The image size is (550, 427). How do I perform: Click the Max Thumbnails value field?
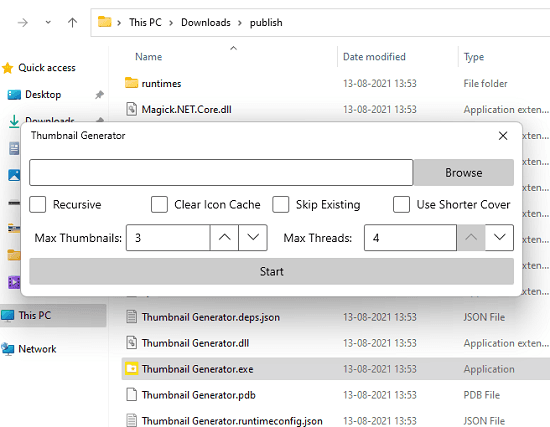pyautogui.click(x=168, y=238)
